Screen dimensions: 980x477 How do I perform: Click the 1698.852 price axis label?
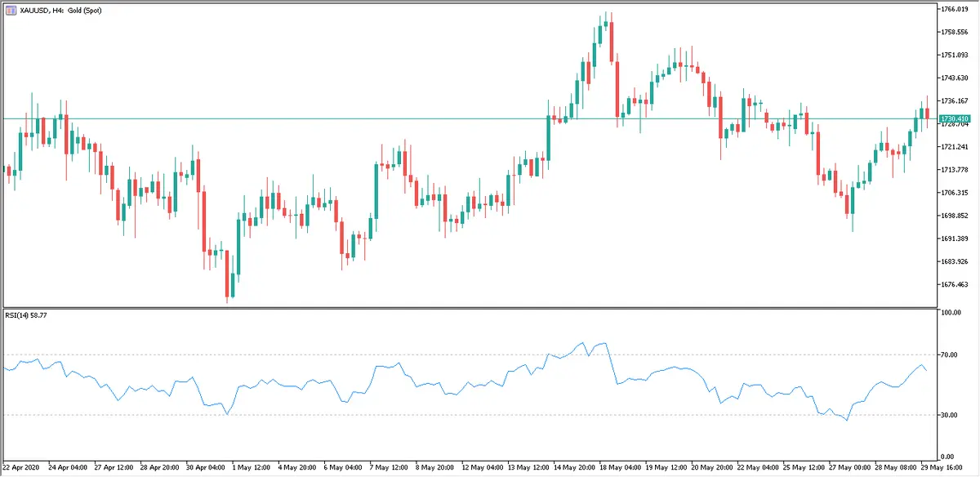(x=954, y=216)
